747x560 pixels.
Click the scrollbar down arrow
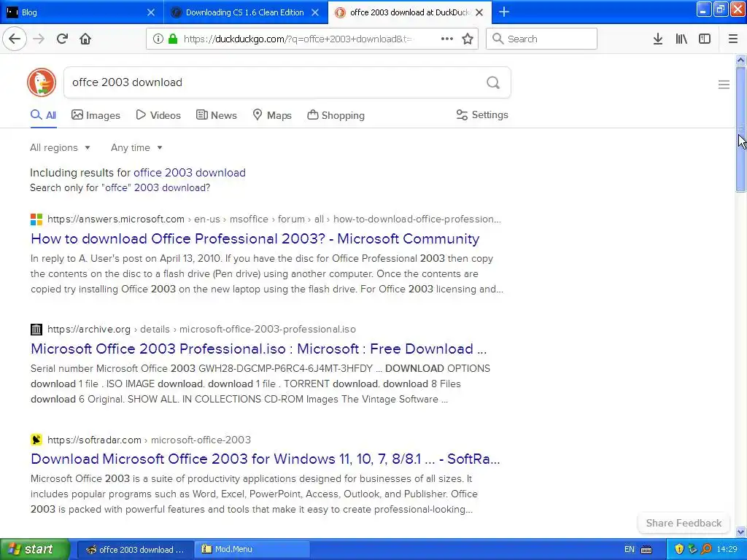coord(740,532)
